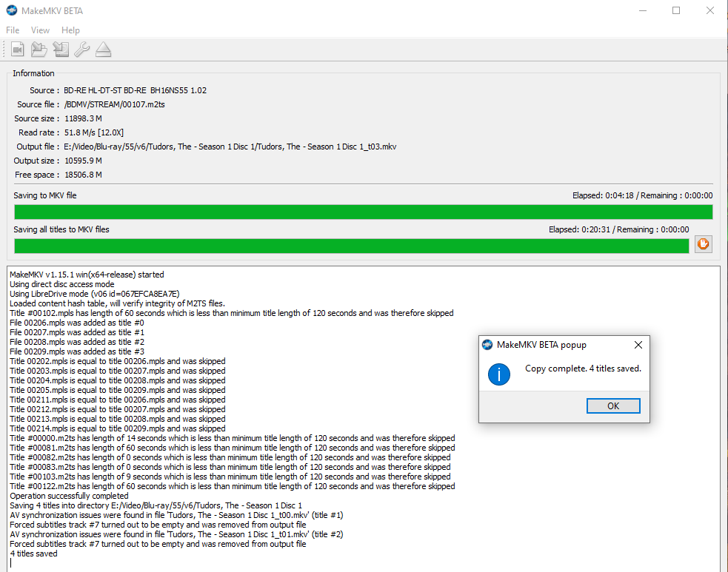Click the final log line '4 titles saved'
The image size is (728, 572).
tap(33, 554)
